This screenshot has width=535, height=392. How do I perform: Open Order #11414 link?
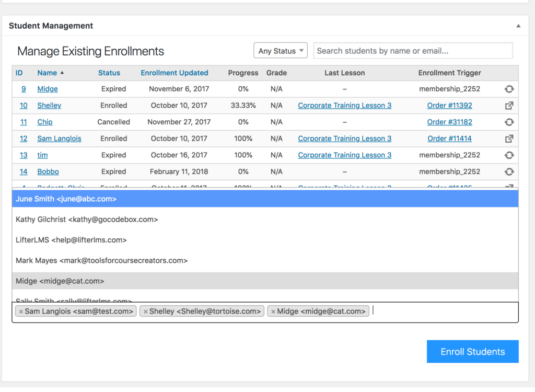click(x=449, y=139)
